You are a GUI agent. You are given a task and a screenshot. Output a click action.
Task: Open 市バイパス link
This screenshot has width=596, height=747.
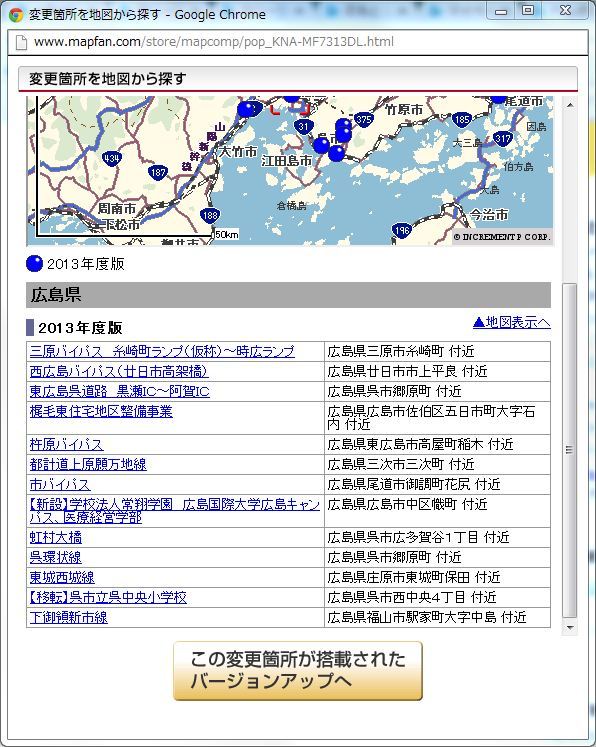pyautogui.click(x=60, y=485)
